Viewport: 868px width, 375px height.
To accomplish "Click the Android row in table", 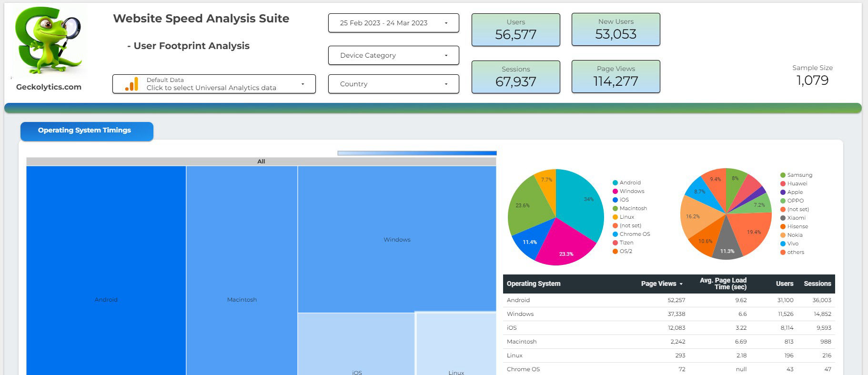I will (x=669, y=300).
